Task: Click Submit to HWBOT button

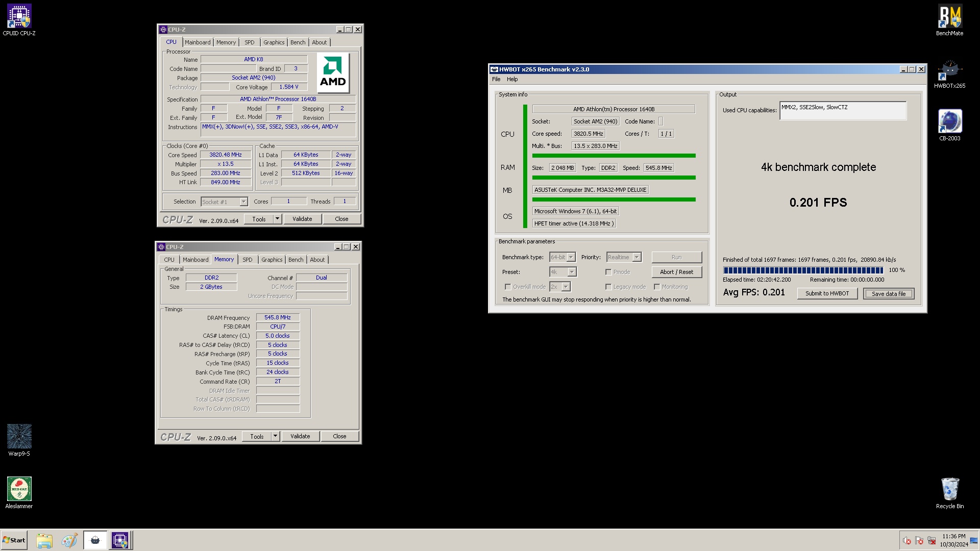Action: click(x=827, y=293)
